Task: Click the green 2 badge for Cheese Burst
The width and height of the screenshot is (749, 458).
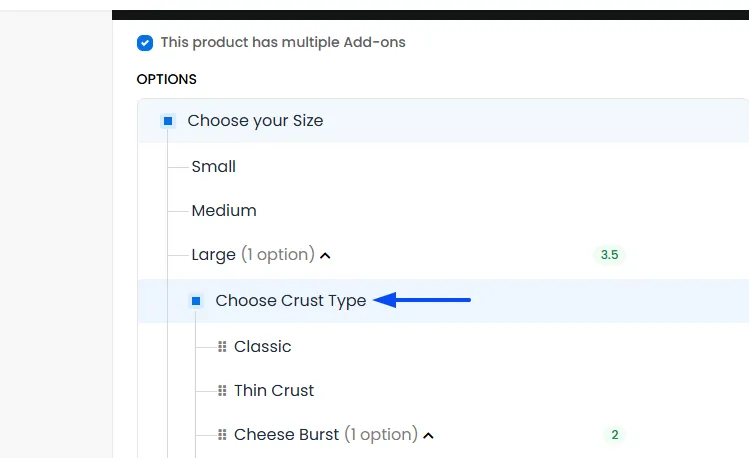Action: click(x=615, y=435)
